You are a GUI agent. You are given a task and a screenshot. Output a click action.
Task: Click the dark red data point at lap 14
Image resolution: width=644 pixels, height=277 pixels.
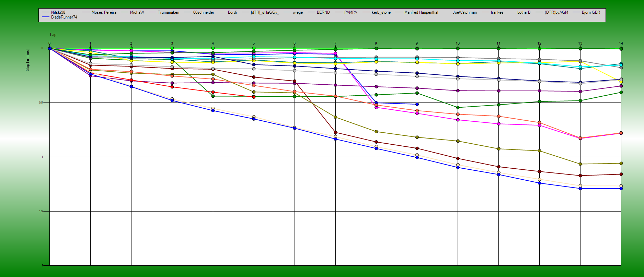[x=621, y=174]
